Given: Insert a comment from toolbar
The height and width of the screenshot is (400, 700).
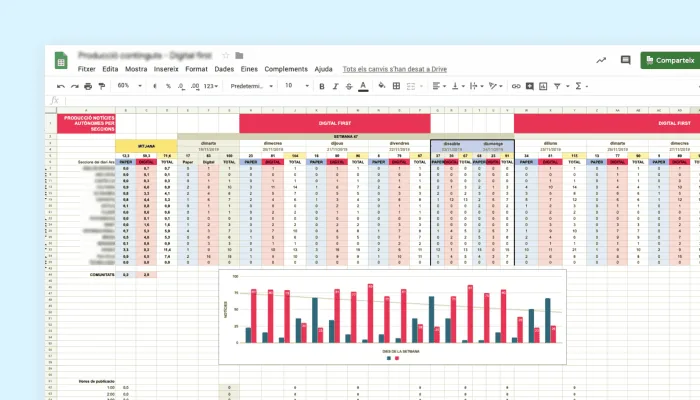Looking at the screenshot, I should click(529, 86).
